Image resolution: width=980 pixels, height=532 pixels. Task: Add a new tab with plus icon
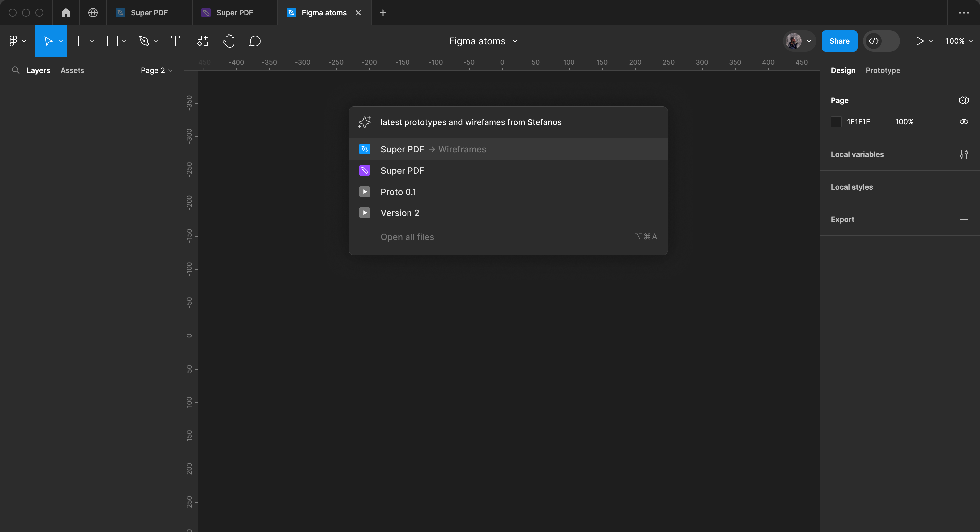[x=383, y=13]
